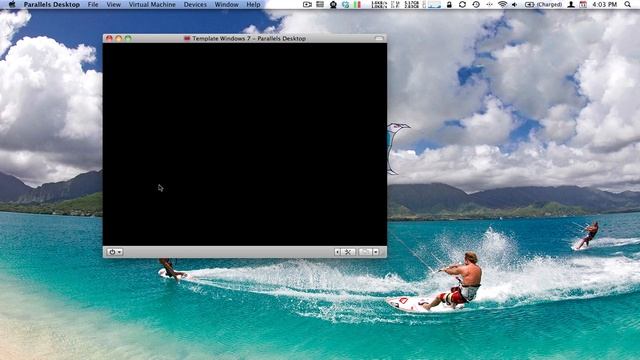The height and width of the screenshot is (360, 640).
Task: Click the Parallels icon in the VM window title
Action: coord(187,38)
